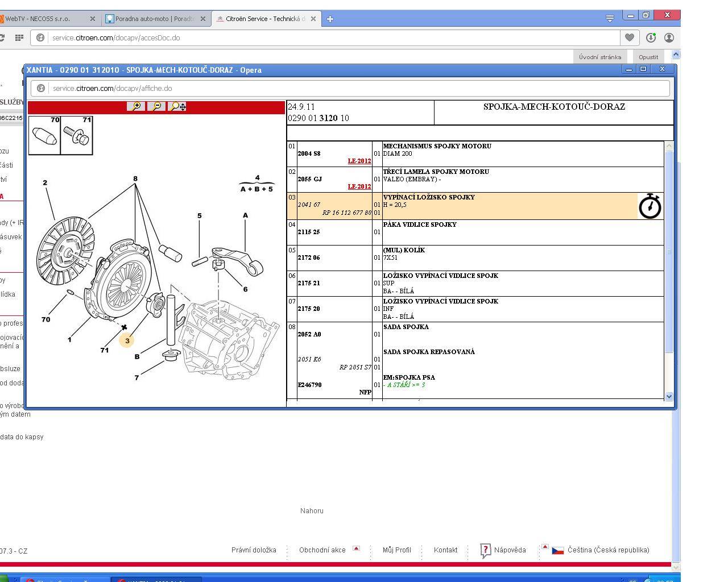
Task: Select highlighted callout 3 in the diagram
Action: tap(127, 340)
